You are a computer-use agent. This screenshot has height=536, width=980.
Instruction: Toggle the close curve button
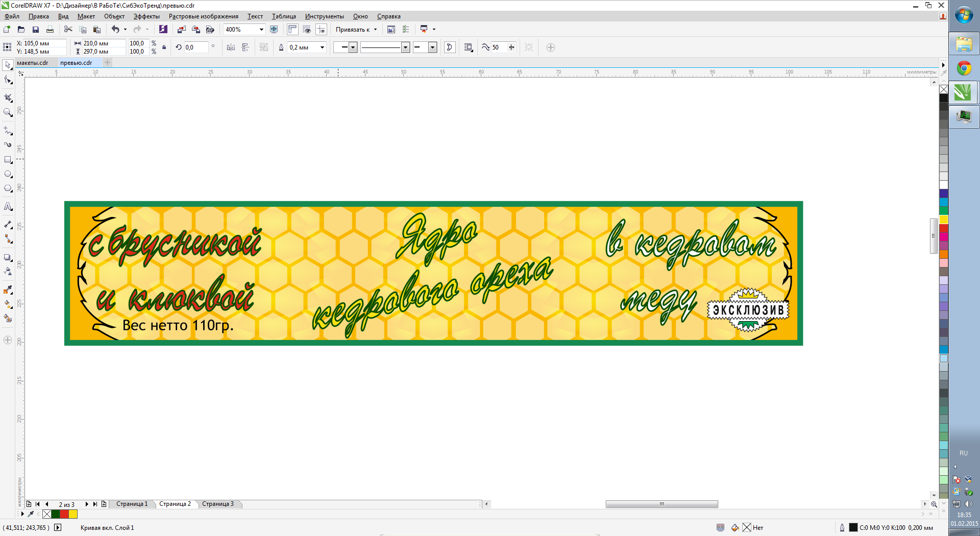tap(450, 47)
